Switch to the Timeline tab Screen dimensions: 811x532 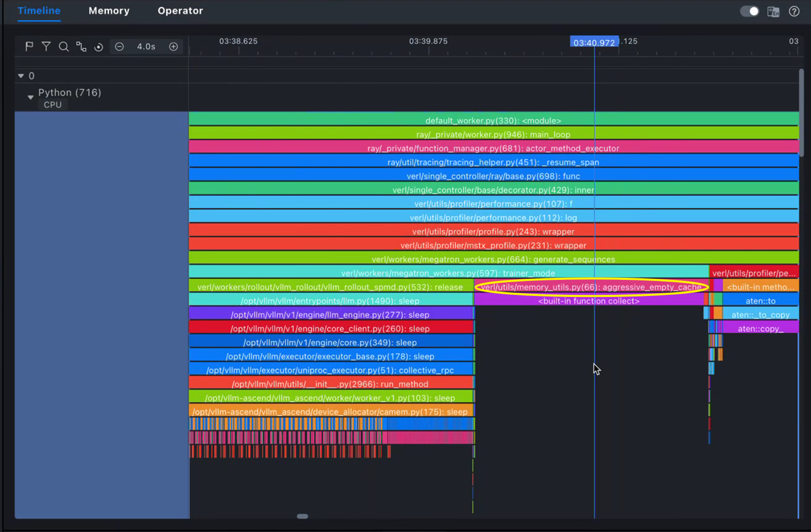39,11
